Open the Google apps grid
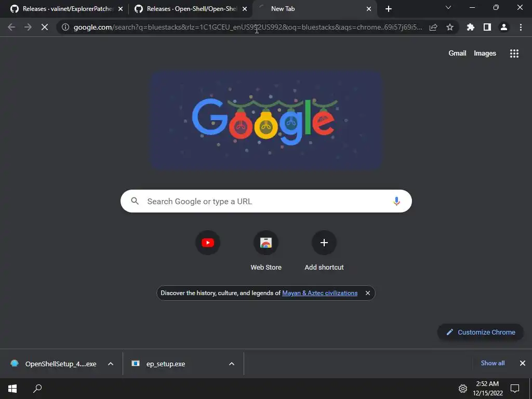This screenshot has height=399, width=532. click(514, 54)
